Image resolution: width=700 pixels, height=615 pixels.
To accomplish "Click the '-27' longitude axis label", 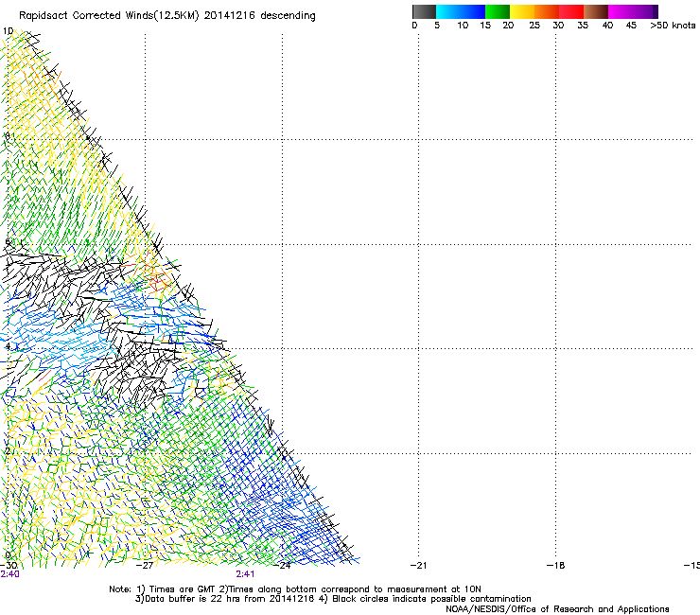I will tap(145, 566).
